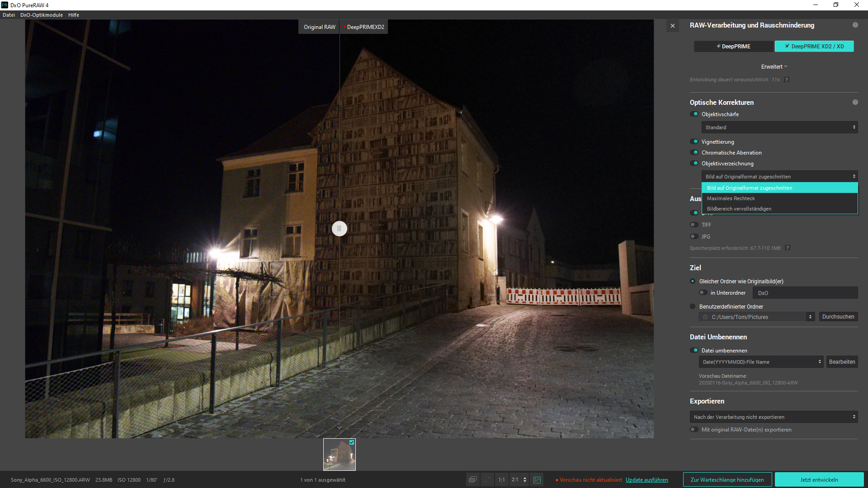Open the Nach der Verarbeitung nicht exportieren dropdown

click(774, 417)
